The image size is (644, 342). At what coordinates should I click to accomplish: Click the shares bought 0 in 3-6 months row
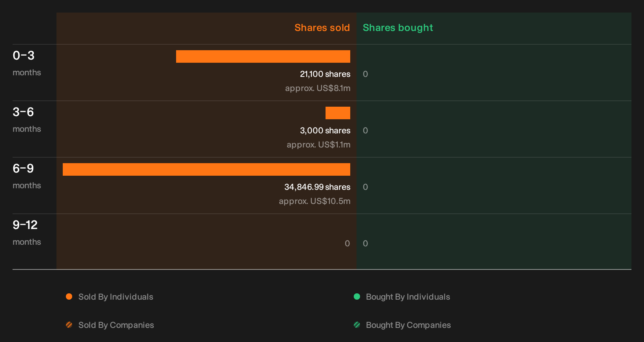coord(366,131)
